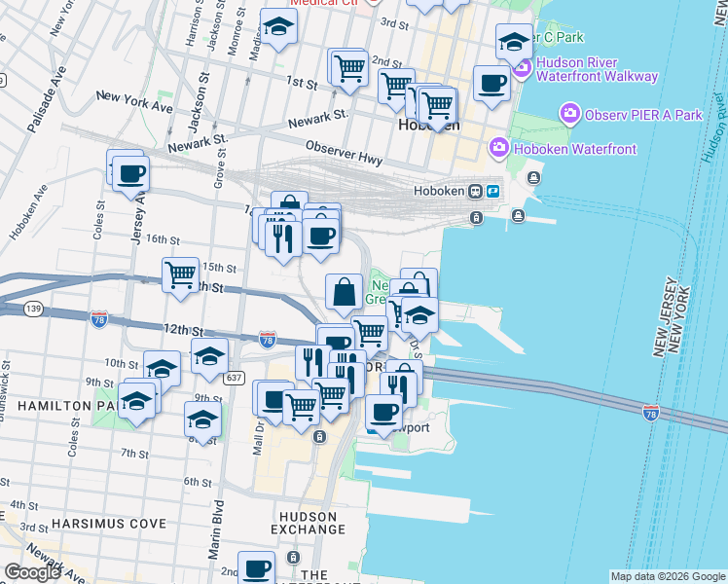Click the light rail icon below Mall Dr
This screenshot has width=728, height=584.
pyautogui.click(x=319, y=436)
